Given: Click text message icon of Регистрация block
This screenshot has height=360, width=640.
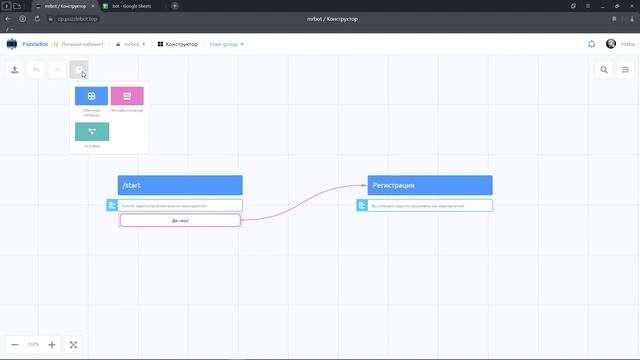Looking at the screenshot, I should coord(362,205).
